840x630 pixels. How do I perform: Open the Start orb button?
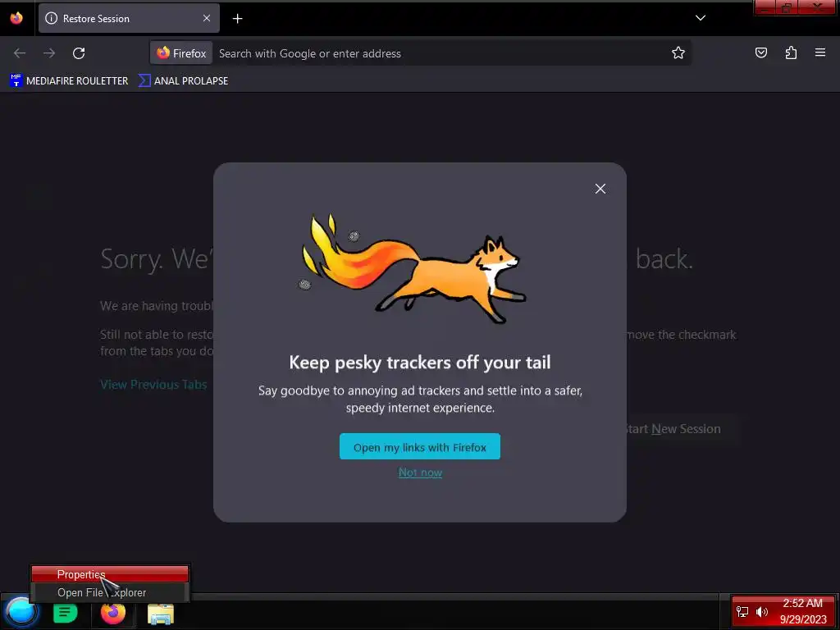tap(21, 613)
